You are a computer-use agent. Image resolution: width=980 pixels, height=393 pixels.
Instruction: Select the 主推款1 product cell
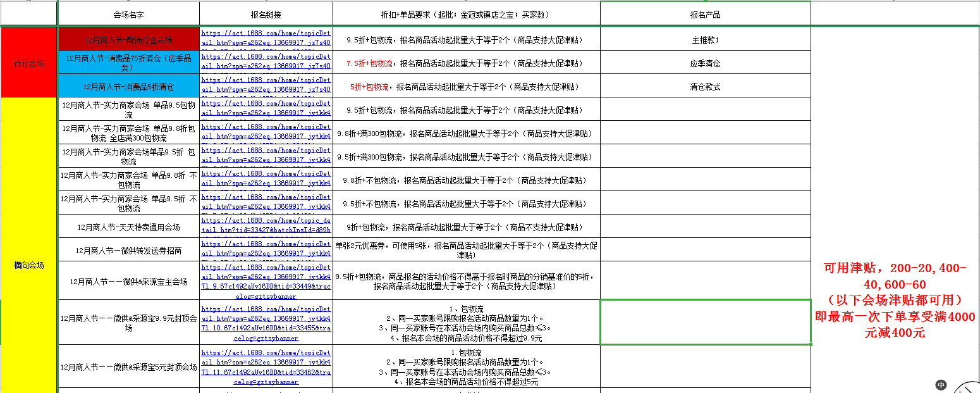tap(705, 40)
